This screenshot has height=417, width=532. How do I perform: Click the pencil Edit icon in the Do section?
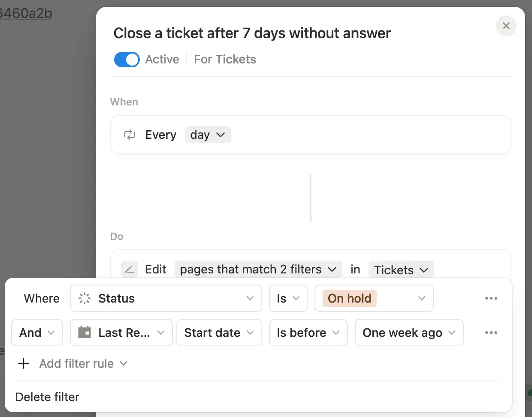pos(130,269)
